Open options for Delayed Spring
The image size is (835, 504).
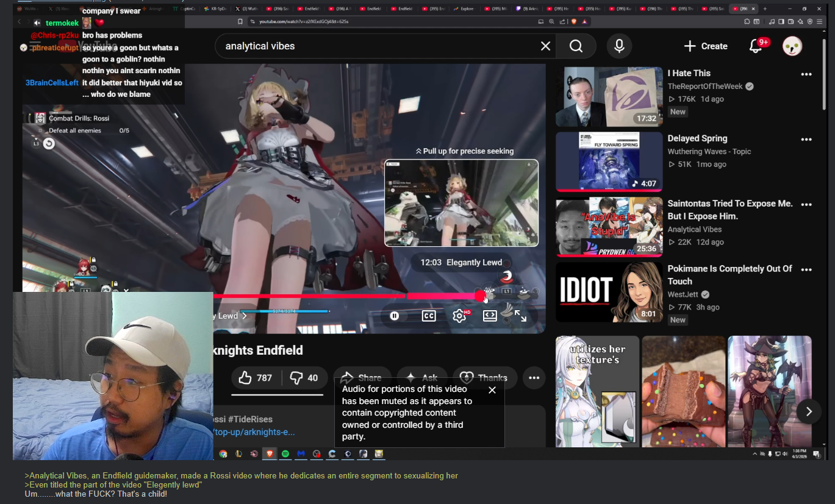(806, 140)
